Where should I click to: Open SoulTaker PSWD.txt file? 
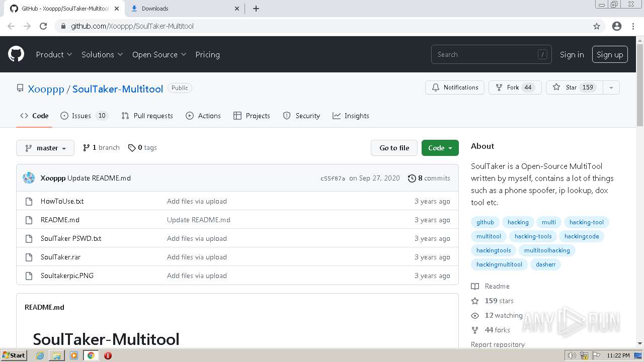coord(71,238)
